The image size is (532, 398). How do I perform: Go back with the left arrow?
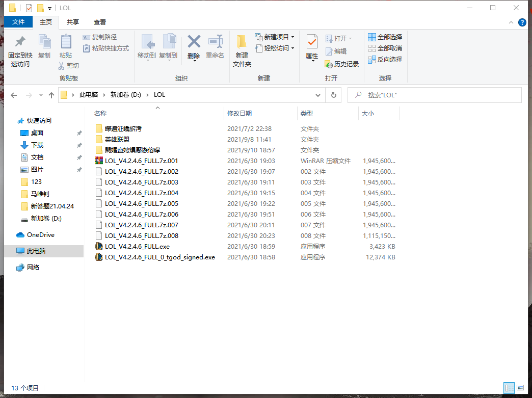14,95
